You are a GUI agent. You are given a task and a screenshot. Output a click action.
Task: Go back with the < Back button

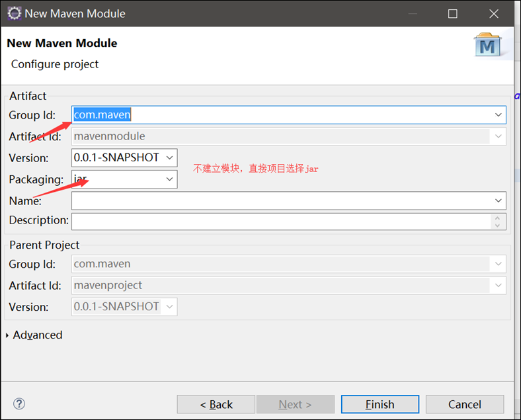tap(216, 404)
